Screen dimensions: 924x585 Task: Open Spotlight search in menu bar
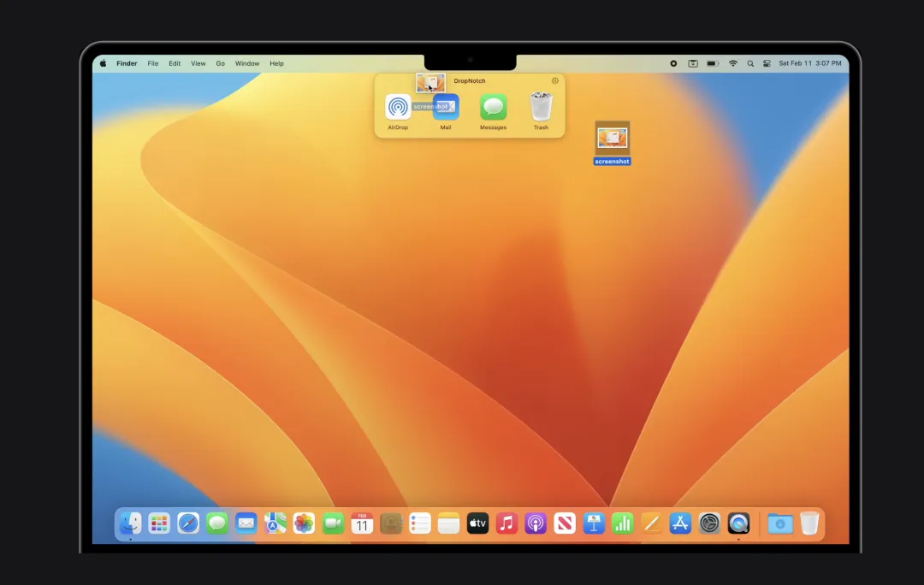(x=750, y=63)
